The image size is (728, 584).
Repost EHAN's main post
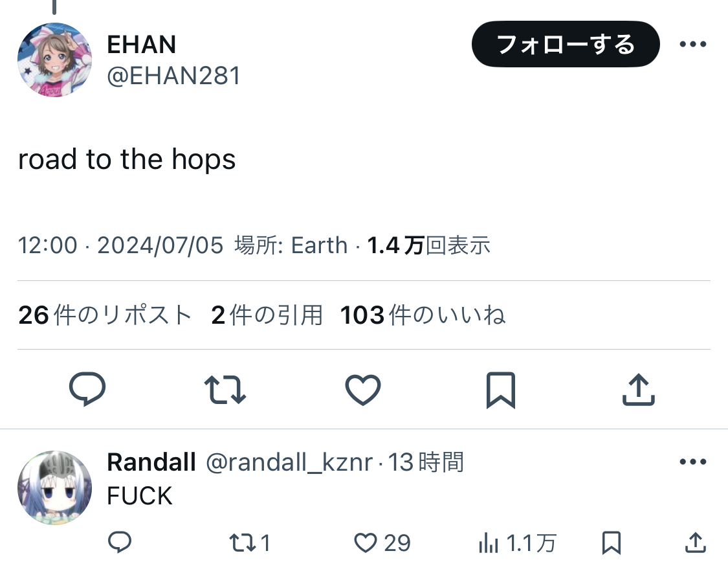click(225, 390)
